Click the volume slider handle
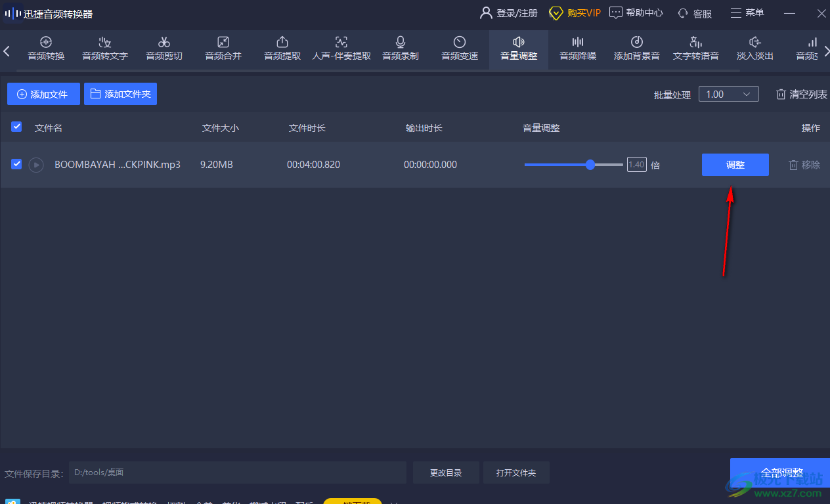 click(590, 165)
